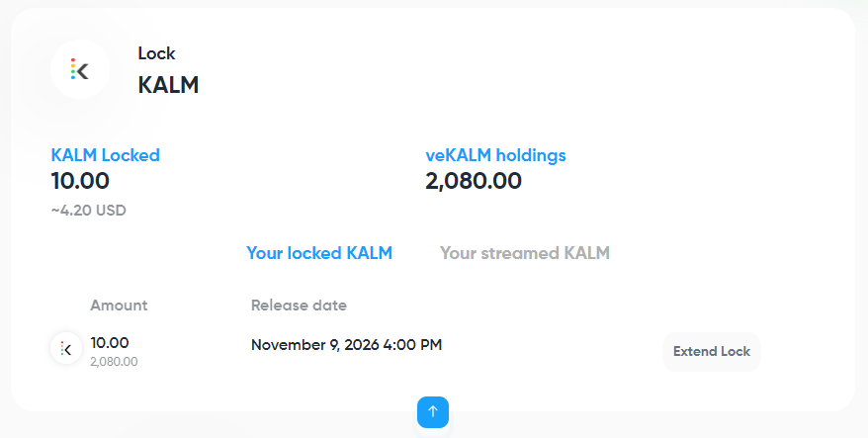Click the Lock label above the KALM title
Image resolution: width=868 pixels, height=438 pixels.
click(x=156, y=53)
